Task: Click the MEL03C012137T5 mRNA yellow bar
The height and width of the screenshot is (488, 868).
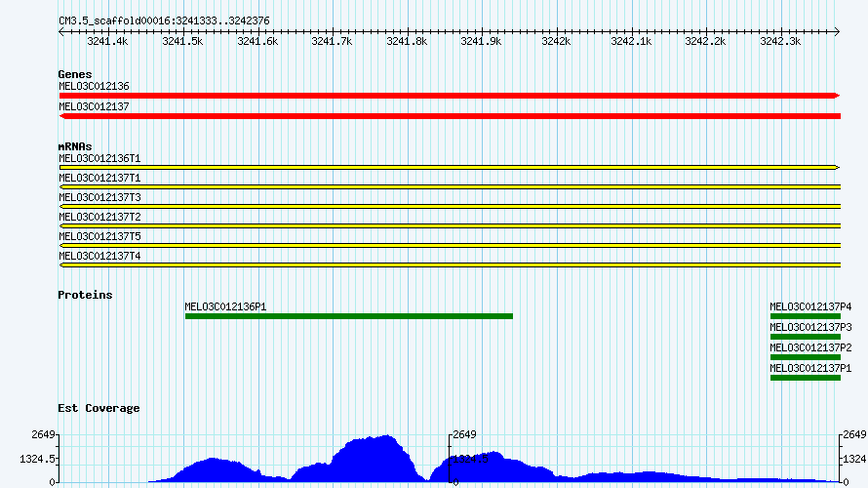Action: pos(450,245)
